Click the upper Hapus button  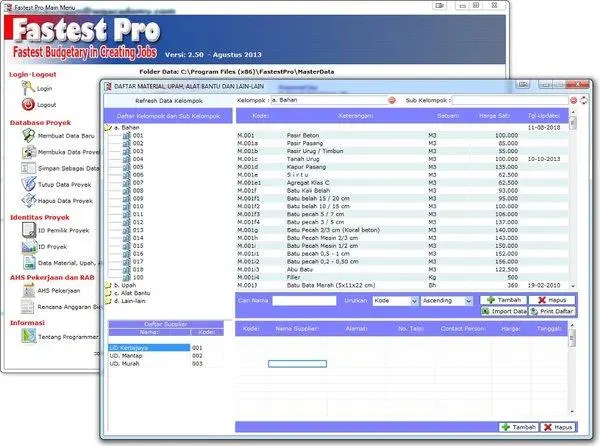coord(552,300)
